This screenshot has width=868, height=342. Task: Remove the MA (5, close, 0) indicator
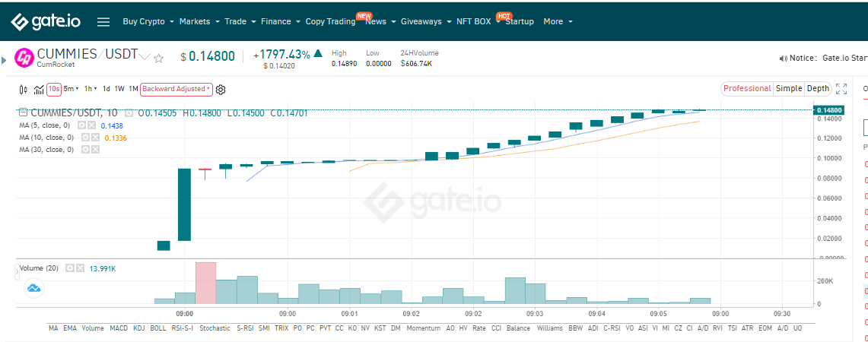(x=91, y=125)
